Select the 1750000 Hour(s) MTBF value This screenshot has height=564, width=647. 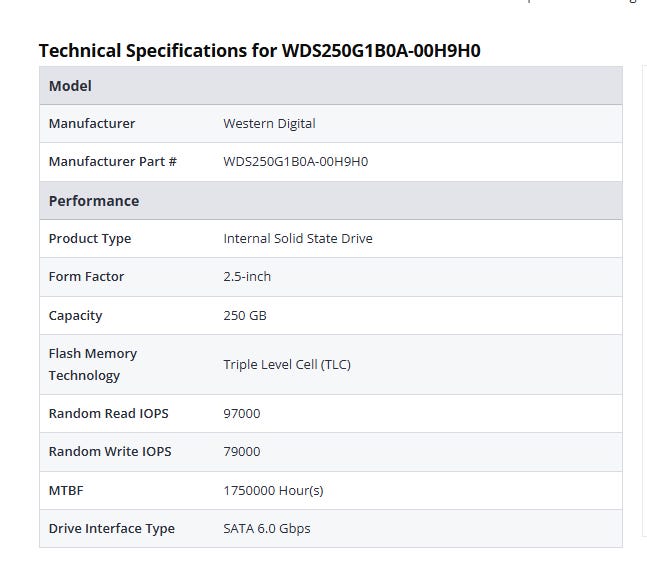tap(273, 491)
